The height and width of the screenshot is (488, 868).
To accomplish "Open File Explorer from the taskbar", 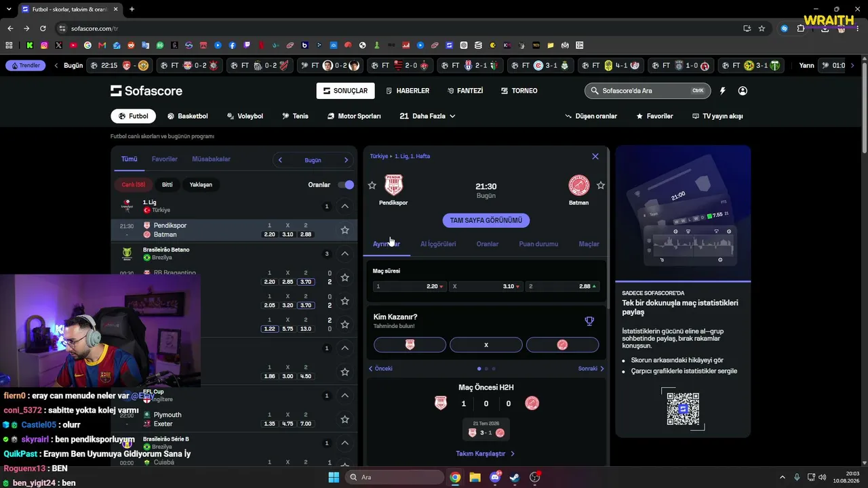I will point(475,477).
